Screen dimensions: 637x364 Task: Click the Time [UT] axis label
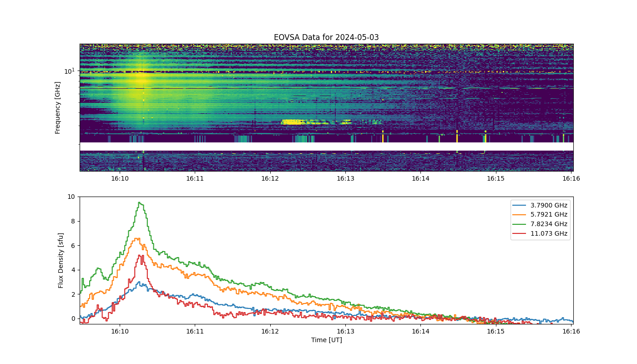click(x=326, y=340)
